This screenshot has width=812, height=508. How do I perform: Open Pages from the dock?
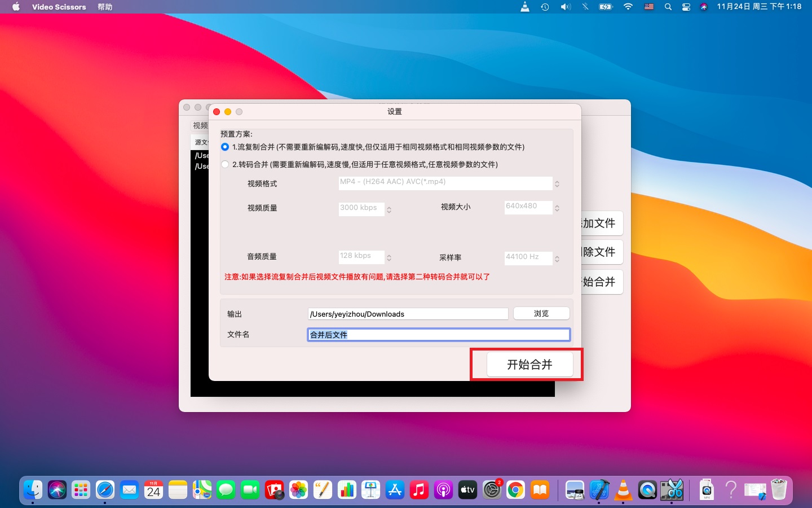click(323, 490)
